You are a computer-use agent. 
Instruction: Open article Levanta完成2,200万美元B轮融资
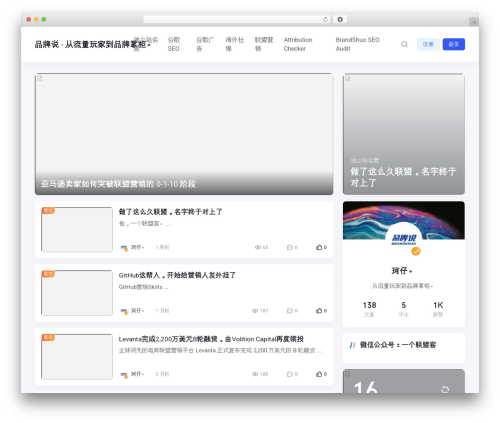click(x=211, y=339)
